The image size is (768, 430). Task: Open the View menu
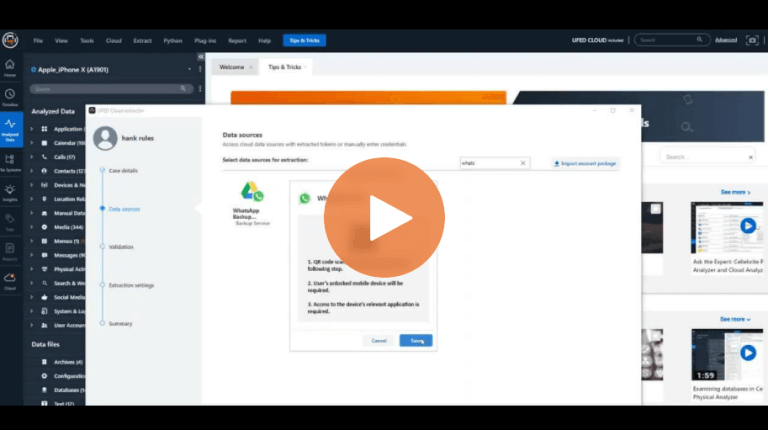[x=61, y=41]
